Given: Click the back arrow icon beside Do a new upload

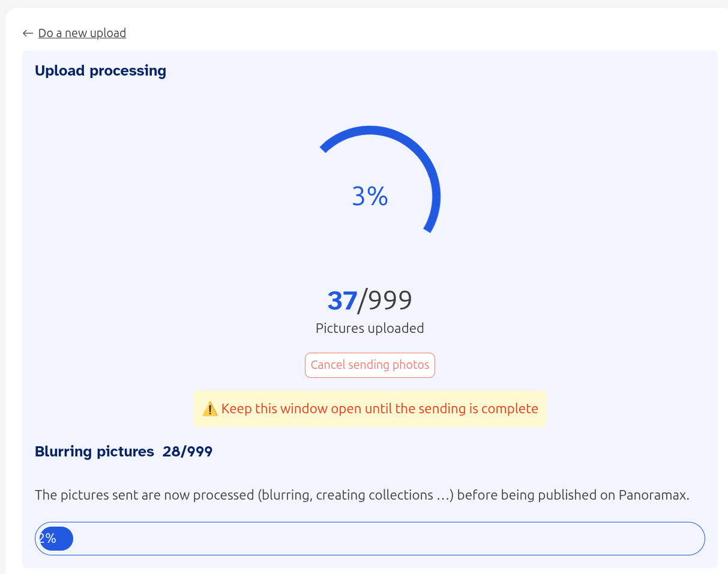Looking at the screenshot, I should 28,33.
